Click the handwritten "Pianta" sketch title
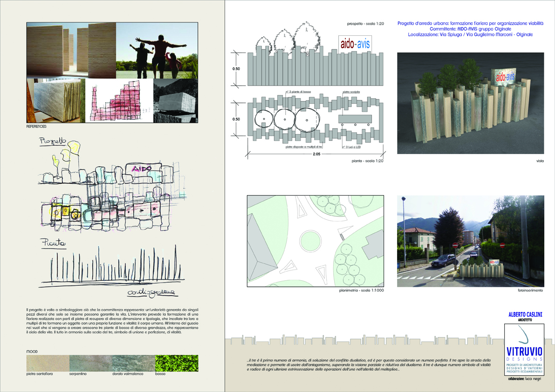The height and width of the screenshot is (392, 555). pos(53,243)
